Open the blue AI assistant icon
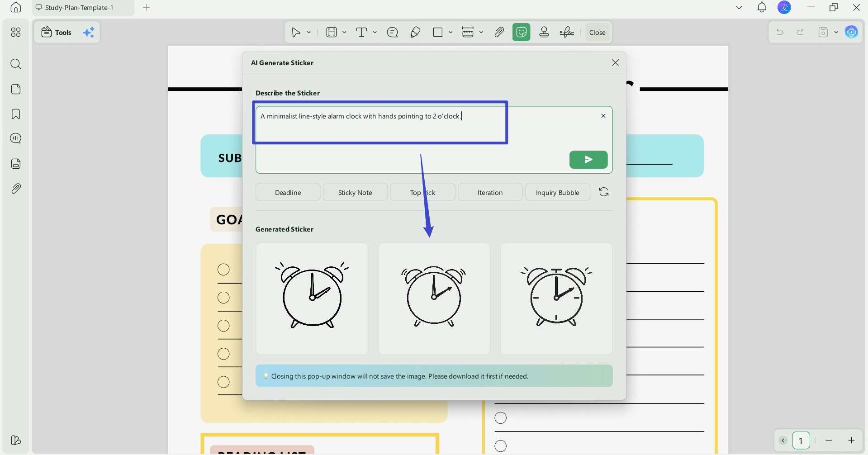The width and height of the screenshot is (868, 455). (851, 32)
